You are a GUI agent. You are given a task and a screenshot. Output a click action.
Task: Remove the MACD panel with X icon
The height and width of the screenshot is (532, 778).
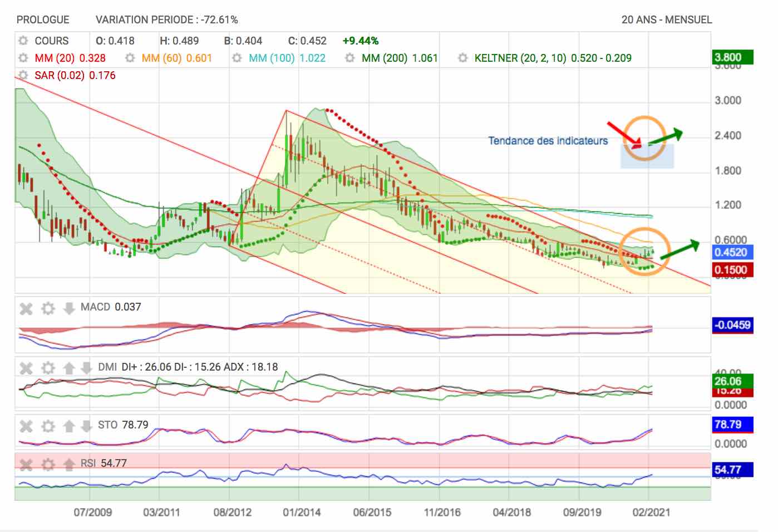(26, 308)
